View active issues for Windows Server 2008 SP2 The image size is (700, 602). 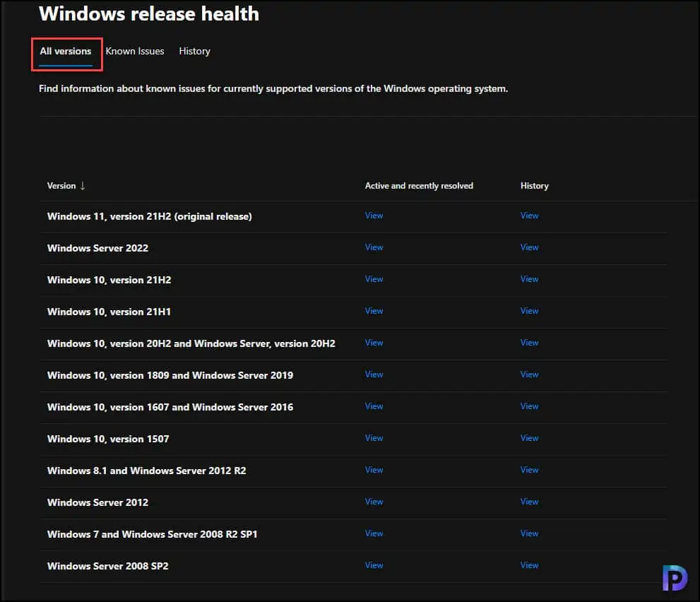374,565
